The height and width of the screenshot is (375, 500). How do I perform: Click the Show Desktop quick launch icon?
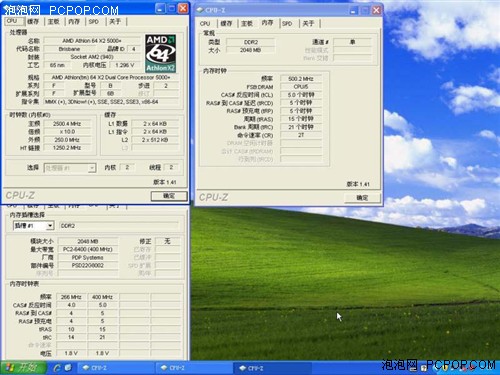68,368
